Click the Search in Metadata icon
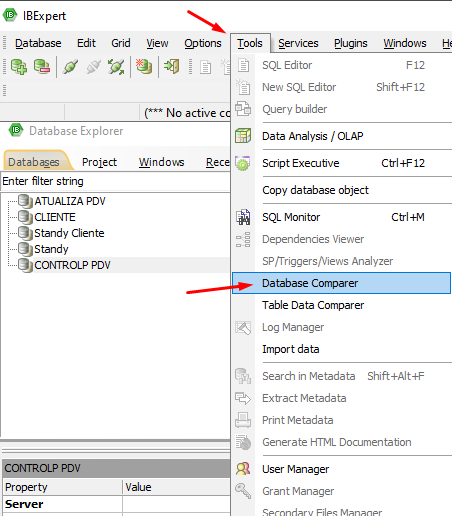The image size is (452, 516). (x=243, y=376)
